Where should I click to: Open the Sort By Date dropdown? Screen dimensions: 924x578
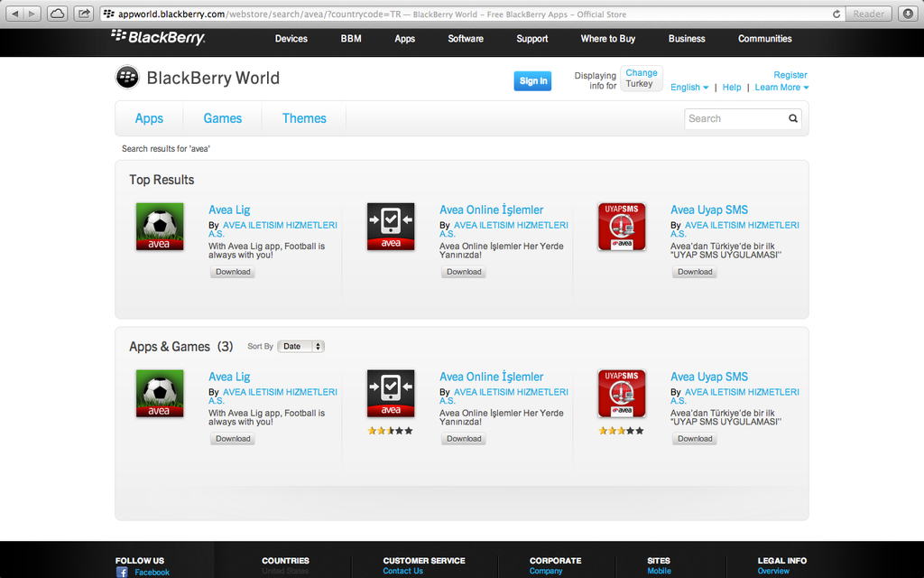click(300, 347)
